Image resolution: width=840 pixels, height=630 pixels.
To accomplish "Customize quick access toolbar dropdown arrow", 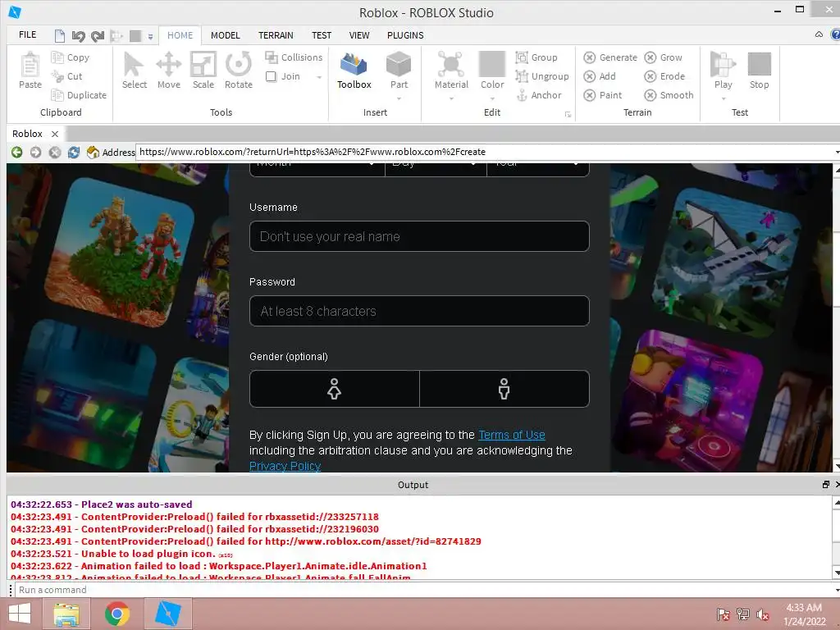I will click(x=151, y=36).
